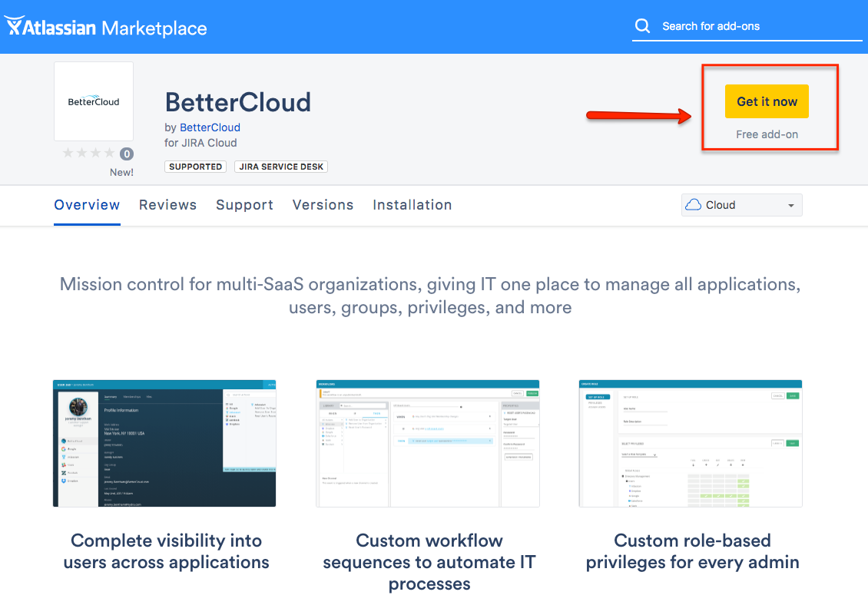The height and width of the screenshot is (605, 868).
Task: Click the 'for JIRA Cloud' text
Action: pos(200,143)
